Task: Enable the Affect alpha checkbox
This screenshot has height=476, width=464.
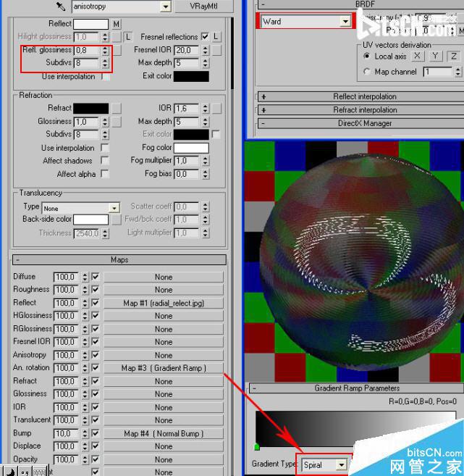Action: [105, 174]
